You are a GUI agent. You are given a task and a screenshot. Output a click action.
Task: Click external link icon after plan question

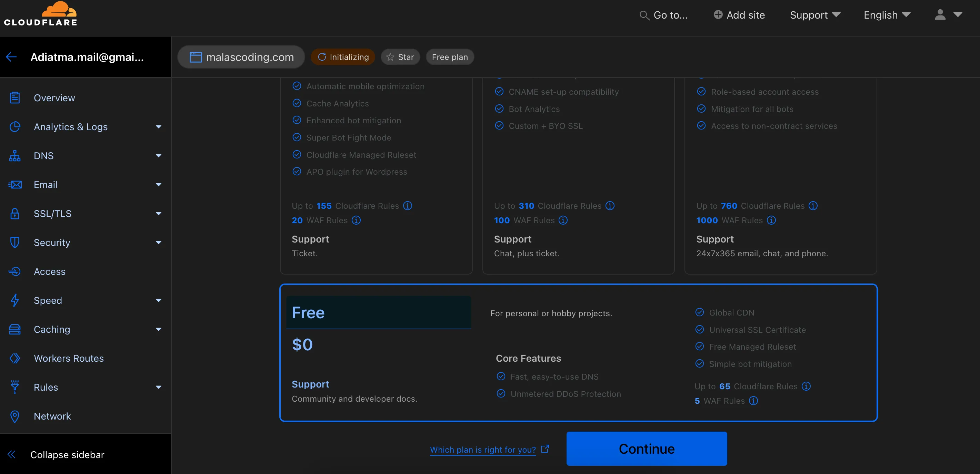coord(545,449)
